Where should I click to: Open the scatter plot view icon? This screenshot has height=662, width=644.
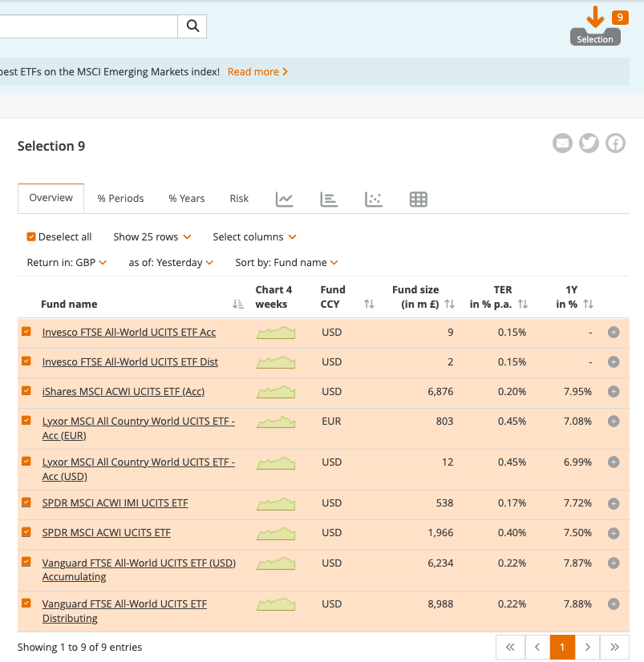373,200
